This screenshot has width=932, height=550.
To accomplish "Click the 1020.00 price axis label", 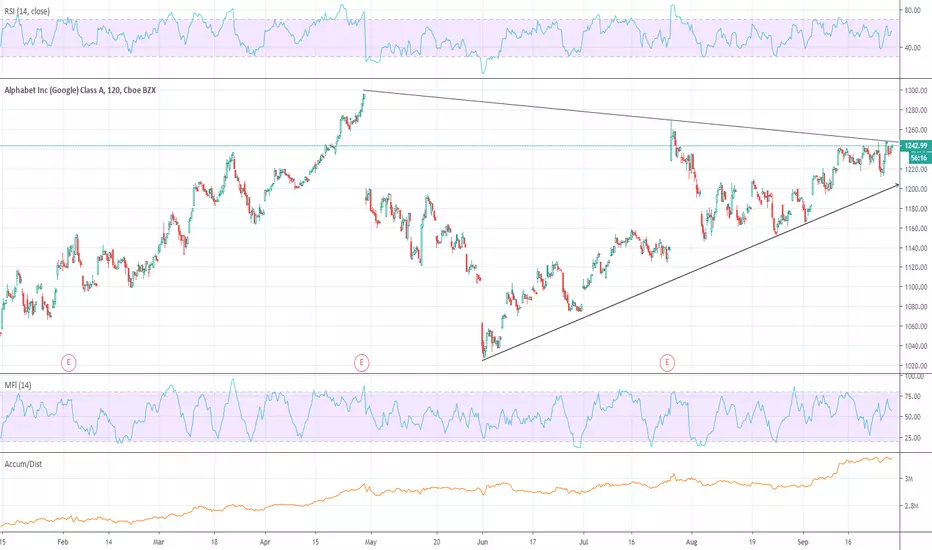I will (916, 366).
